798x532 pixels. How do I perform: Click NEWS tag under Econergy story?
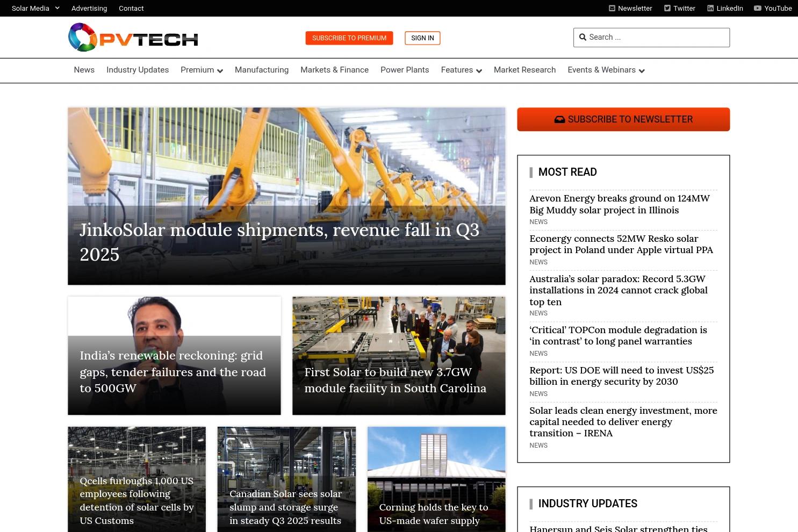tap(538, 262)
